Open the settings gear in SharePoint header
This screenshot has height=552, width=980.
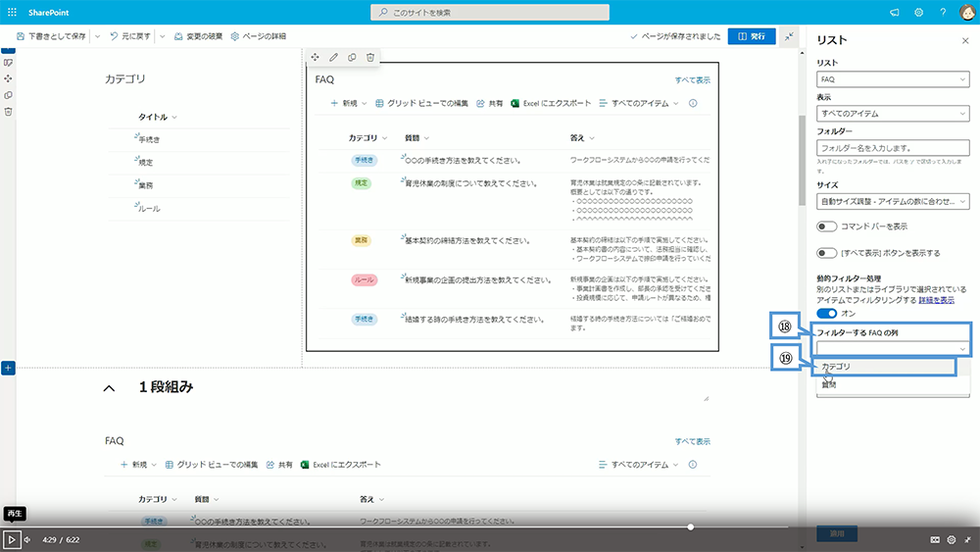point(919,12)
